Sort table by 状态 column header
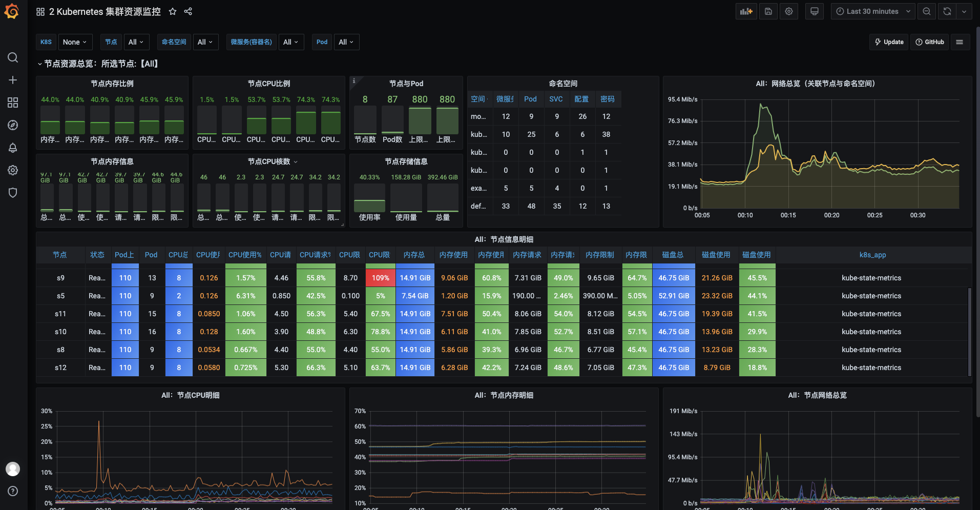 97,255
